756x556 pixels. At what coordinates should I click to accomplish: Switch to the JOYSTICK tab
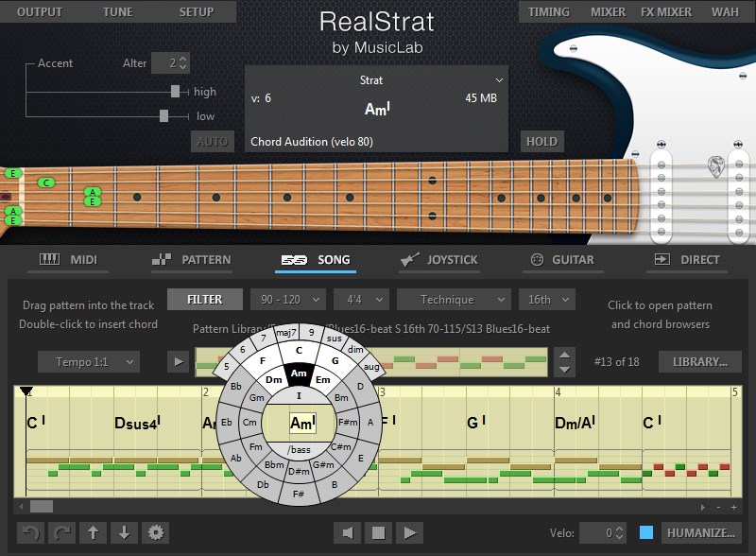pos(439,260)
